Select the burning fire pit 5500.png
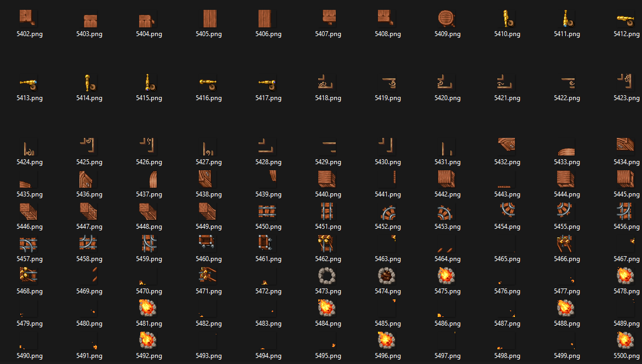Viewport: 642px width, 364px height. point(626,340)
